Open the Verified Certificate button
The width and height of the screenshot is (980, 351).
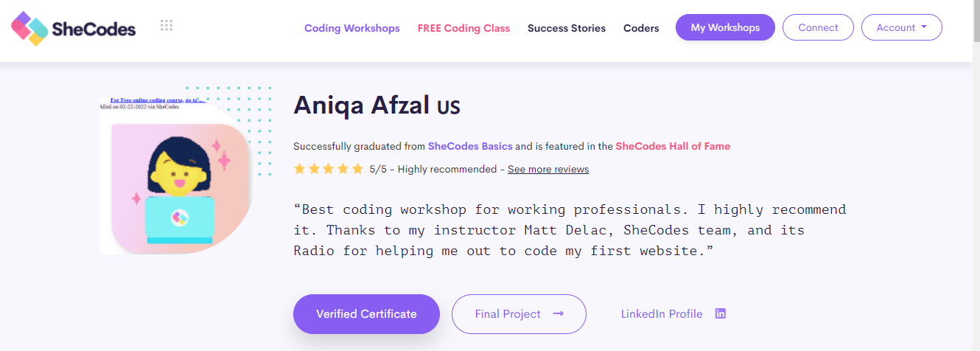point(366,314)
